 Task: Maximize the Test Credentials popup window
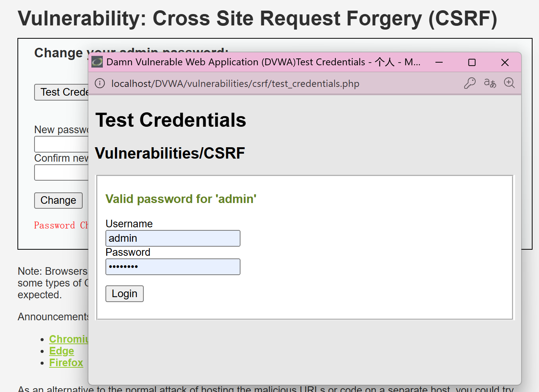(472, 62)
